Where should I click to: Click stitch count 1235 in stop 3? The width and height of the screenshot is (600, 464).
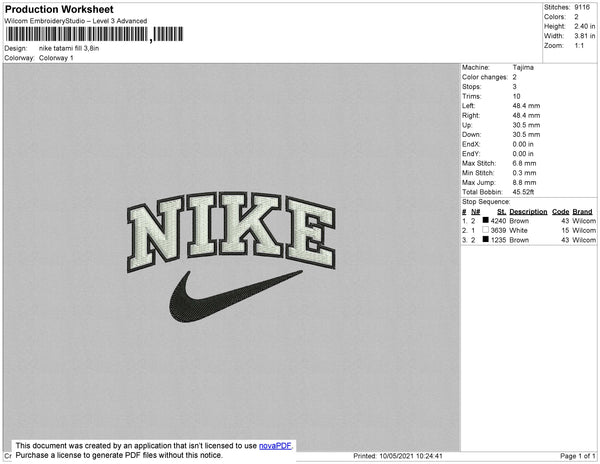click(x=498, y=240)
